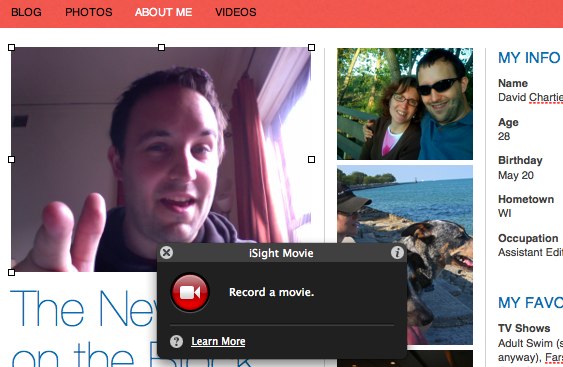This screenshot has height=367, width=563.
Task: Click the top-right selection handle
Action: tap(312, 47)
